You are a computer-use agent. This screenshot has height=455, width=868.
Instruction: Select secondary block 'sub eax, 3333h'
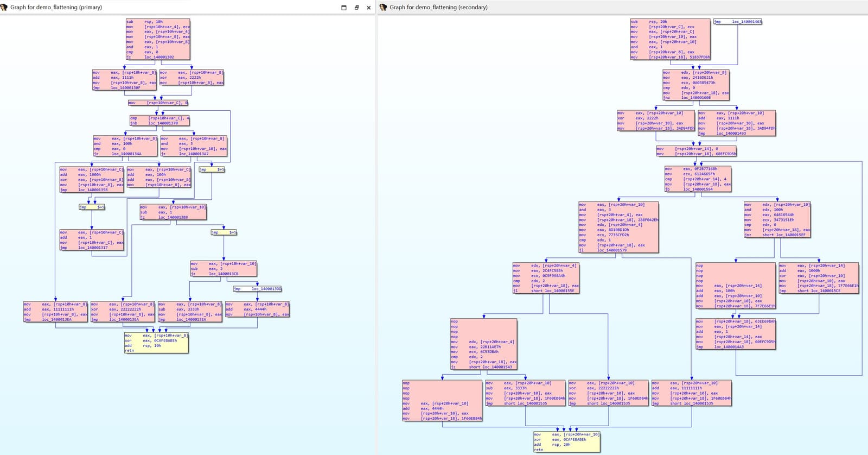(525, 393)
